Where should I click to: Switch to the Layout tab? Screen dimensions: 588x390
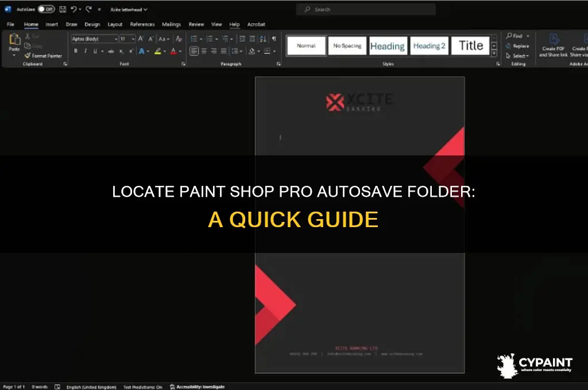pos(115,24)
